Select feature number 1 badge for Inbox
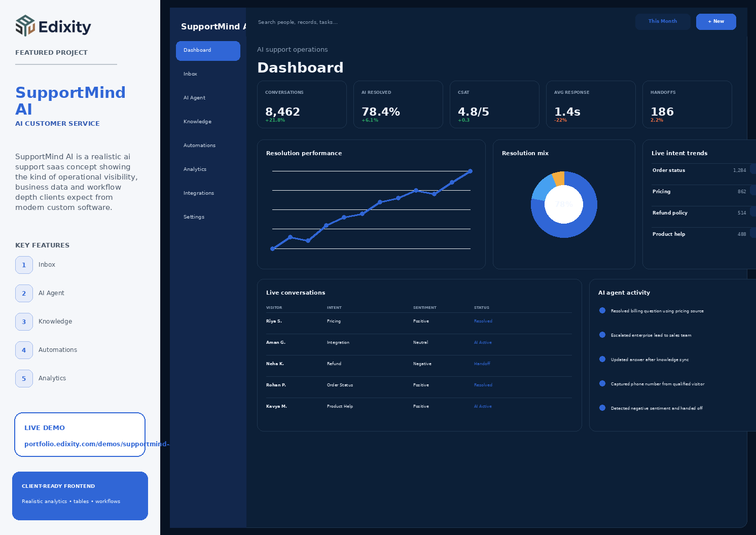This screenshot has width=756, height=535. (x=24, y=265)
